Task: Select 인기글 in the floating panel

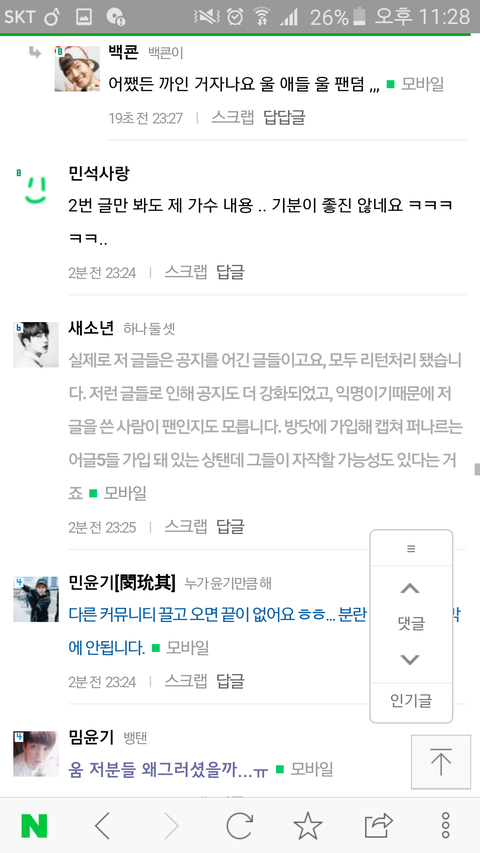Action: (411, 701)
